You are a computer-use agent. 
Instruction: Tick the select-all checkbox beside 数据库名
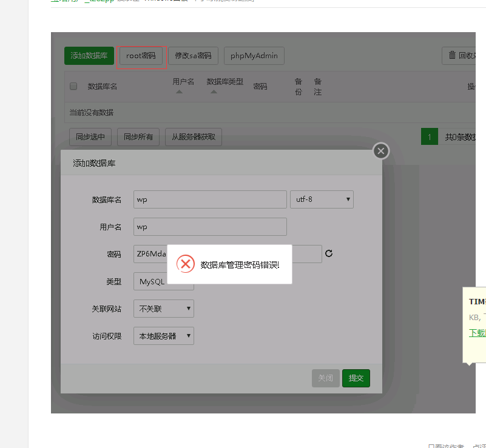pos(73,86)
